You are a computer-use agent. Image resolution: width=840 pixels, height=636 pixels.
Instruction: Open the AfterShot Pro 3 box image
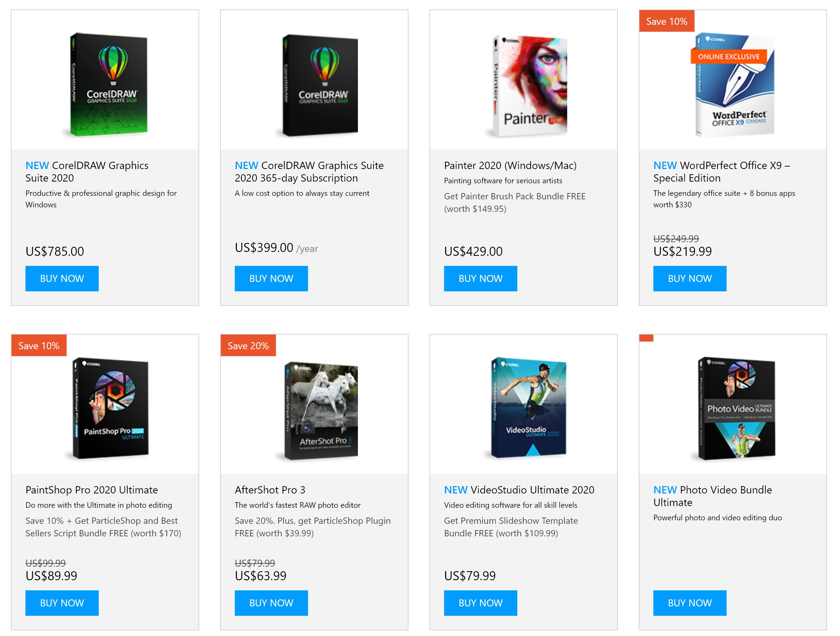[x=321, y=411]
